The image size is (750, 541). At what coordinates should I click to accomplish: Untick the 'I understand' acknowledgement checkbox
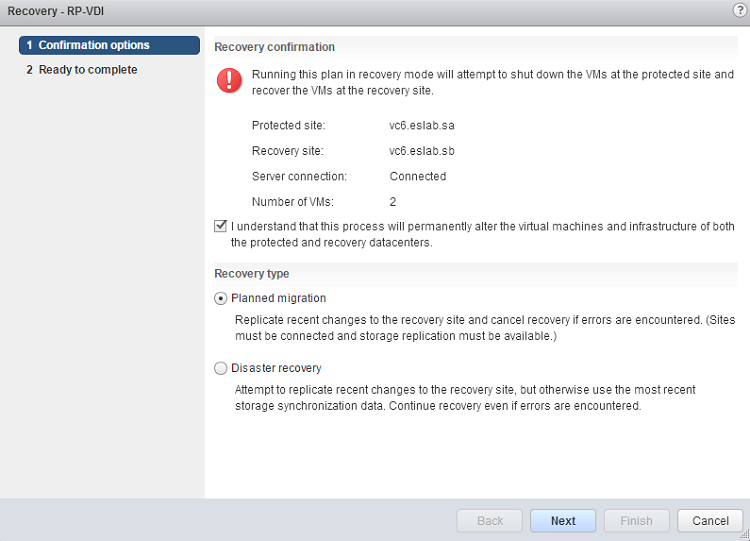[221, 227]
